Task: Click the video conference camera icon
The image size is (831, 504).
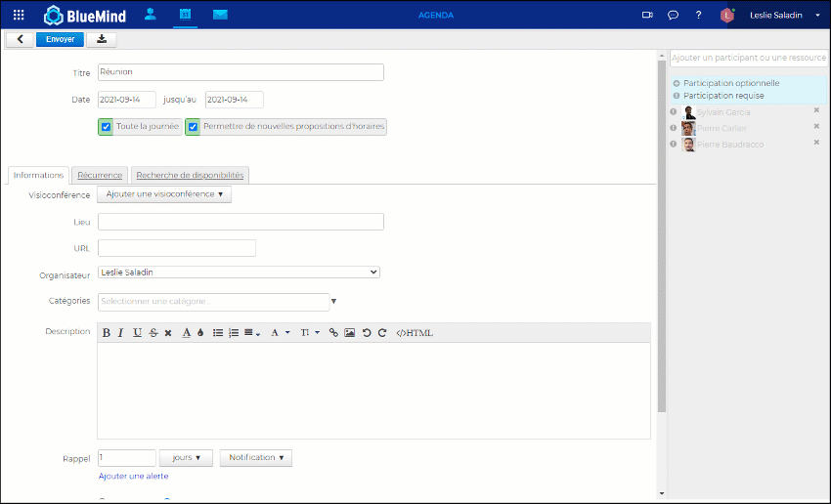Action: pos(646,15)
